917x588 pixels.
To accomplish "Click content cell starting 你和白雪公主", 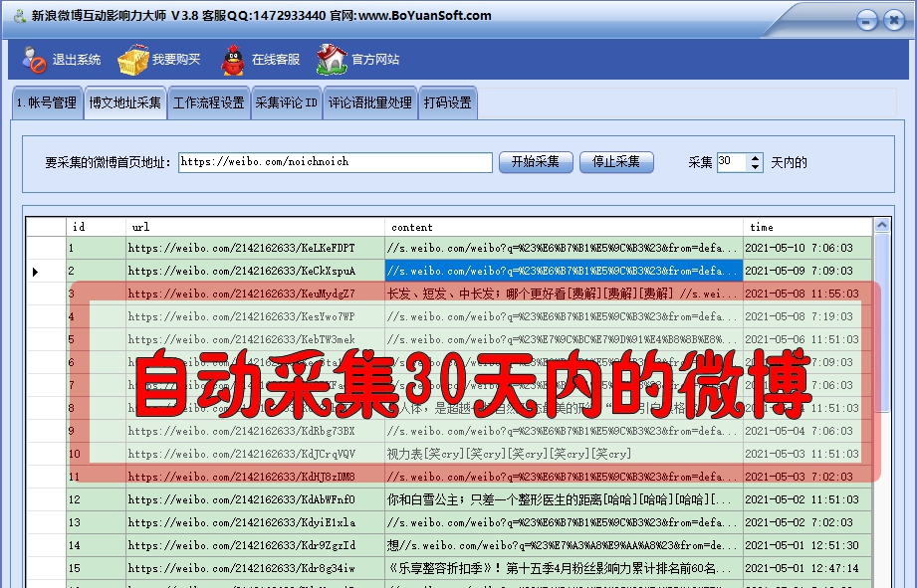I will point(564,499).
